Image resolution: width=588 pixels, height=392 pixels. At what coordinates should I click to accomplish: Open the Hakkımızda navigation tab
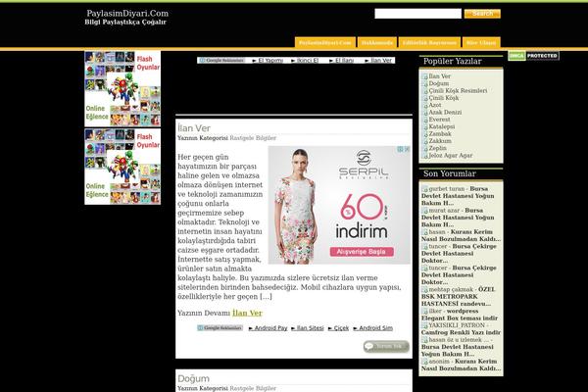click(377, 43)
